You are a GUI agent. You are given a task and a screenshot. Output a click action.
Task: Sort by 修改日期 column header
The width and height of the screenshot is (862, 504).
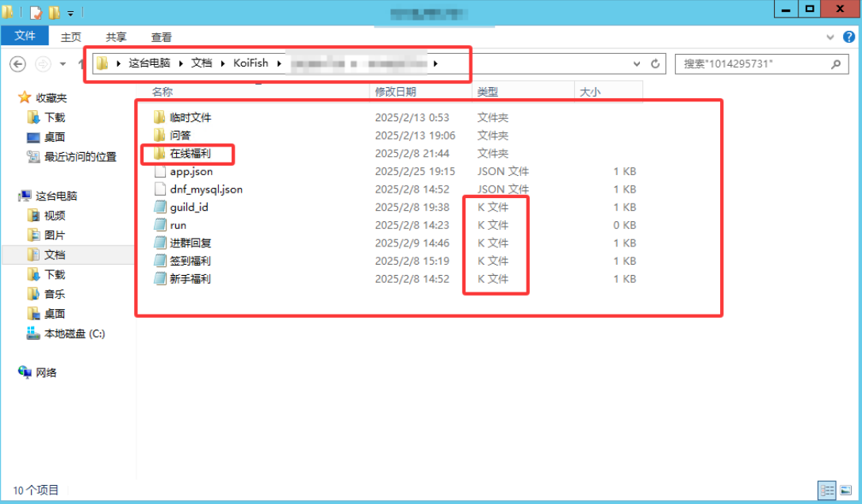point(396,92)
